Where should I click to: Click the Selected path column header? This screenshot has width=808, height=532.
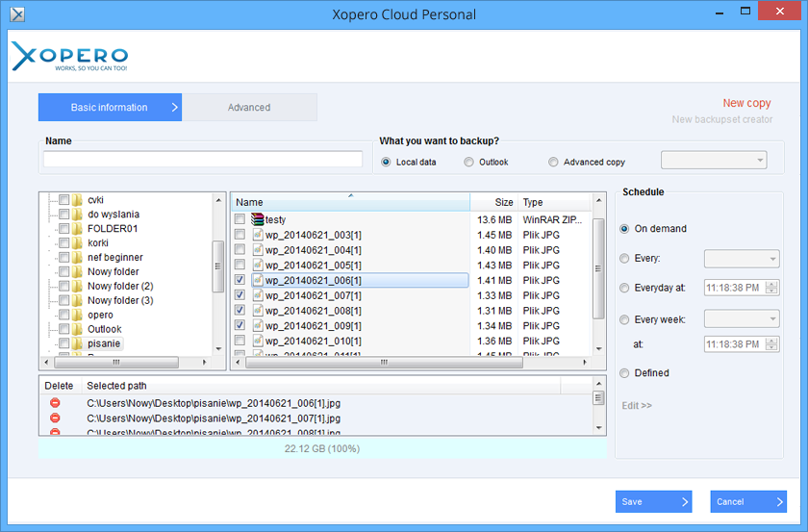tap(321, 386)
